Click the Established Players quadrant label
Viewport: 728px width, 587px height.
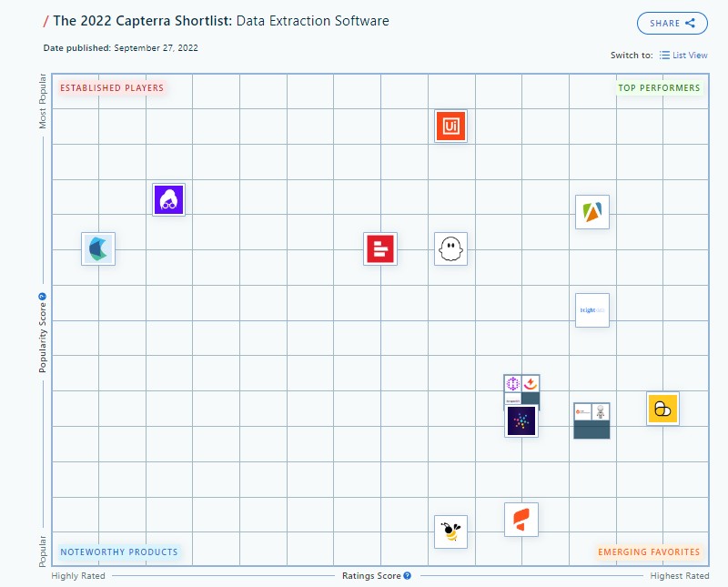(x=112, y=87)
